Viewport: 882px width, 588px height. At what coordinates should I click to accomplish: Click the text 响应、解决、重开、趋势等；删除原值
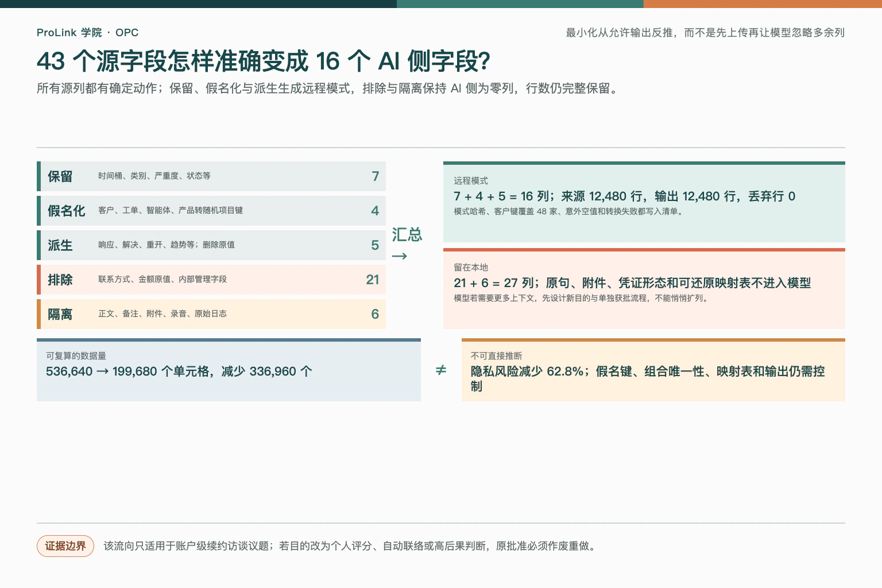click(x=167, y=245)
